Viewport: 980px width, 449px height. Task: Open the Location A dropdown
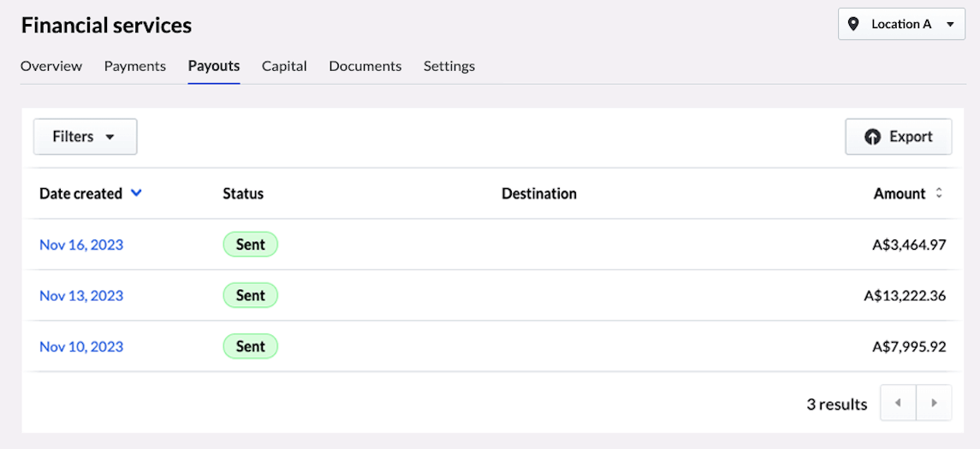[901, 24]
